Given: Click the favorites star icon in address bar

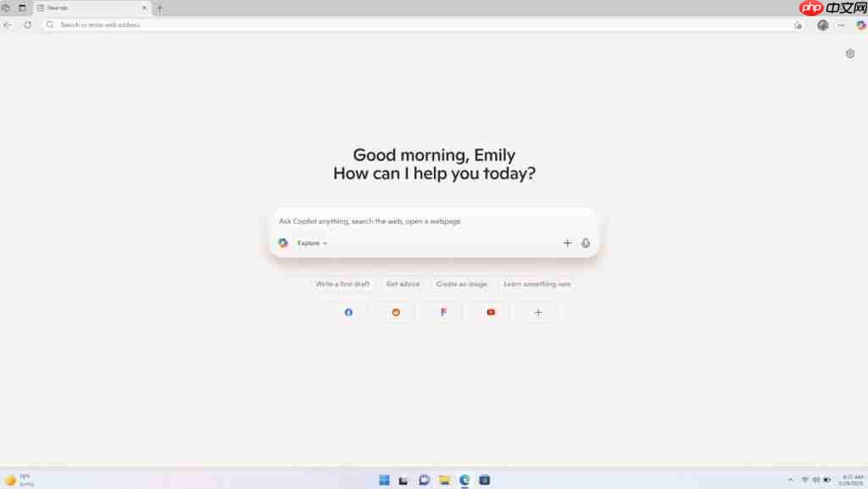Looking at the screenshot, I should click(x=798, y=25).
